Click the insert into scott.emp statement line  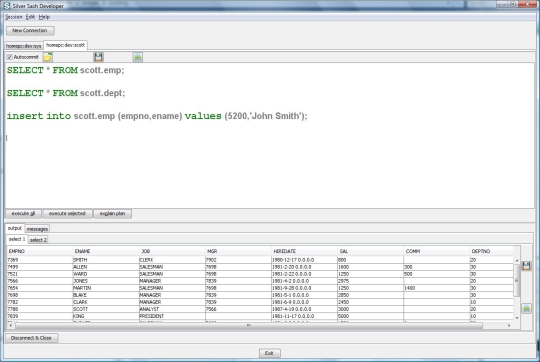[157, 116]
